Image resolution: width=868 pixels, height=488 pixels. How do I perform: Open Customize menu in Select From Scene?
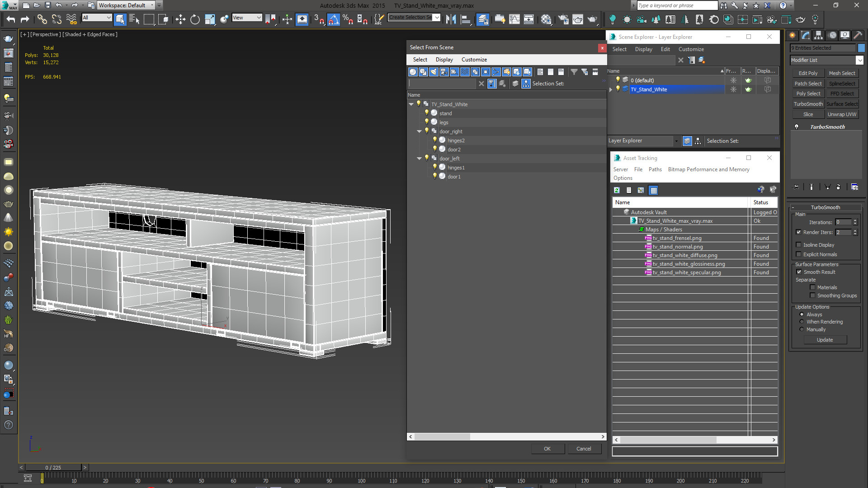click(x=474, y=60)
